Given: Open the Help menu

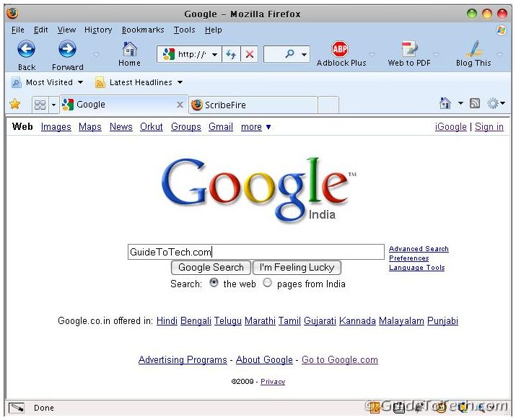Looking at the screenshot, I should click(x=213, y=30).
